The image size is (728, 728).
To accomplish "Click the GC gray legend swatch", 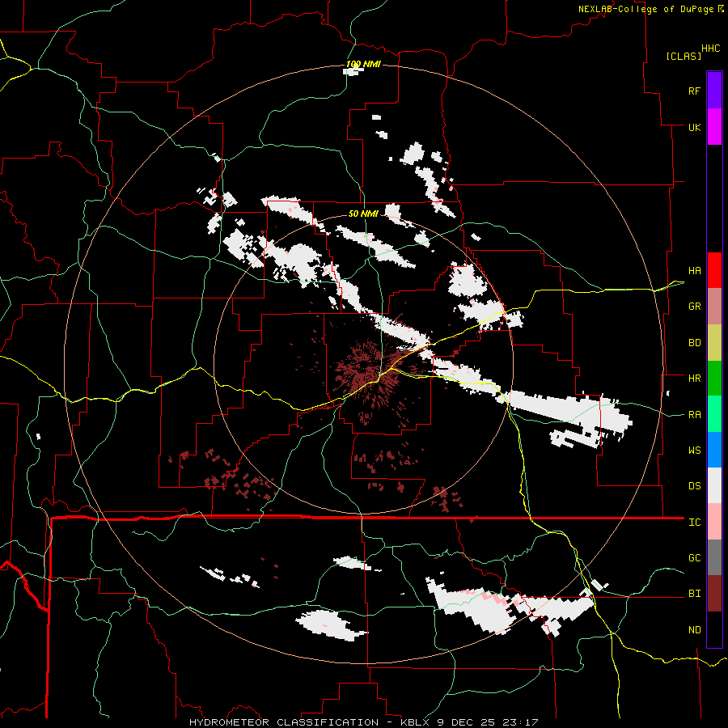I will 714,557.
